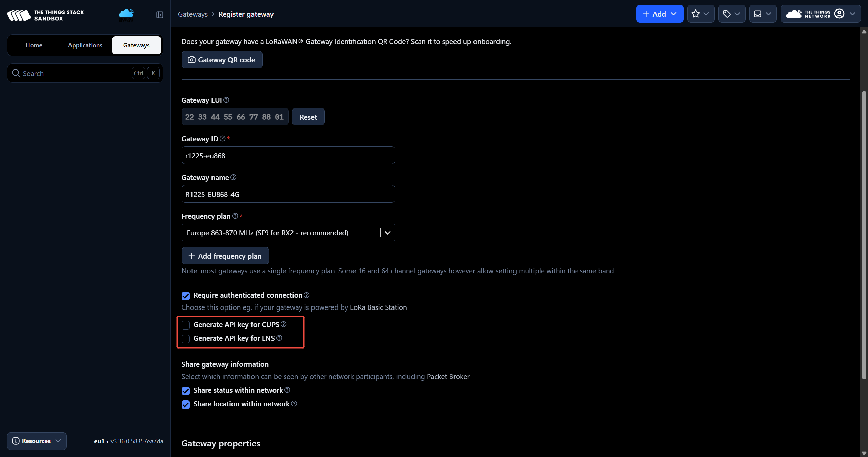Image resolution: width=868 pixels, height=457 pixels.
Task: Click the Things Network cloud logo
Action: pyautogui.click(x=126, y=15)
